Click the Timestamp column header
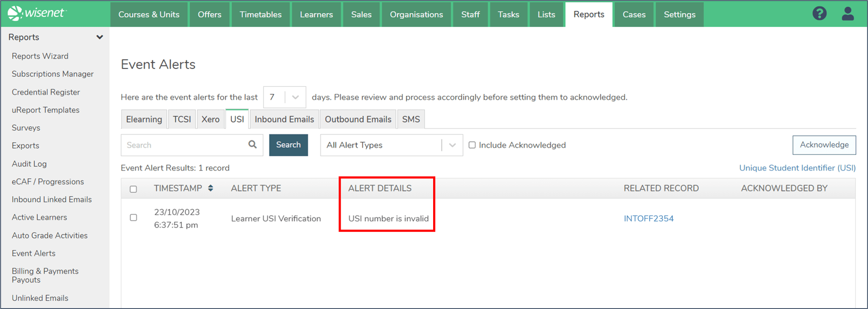The image size is (868, 309). point(178,188)
